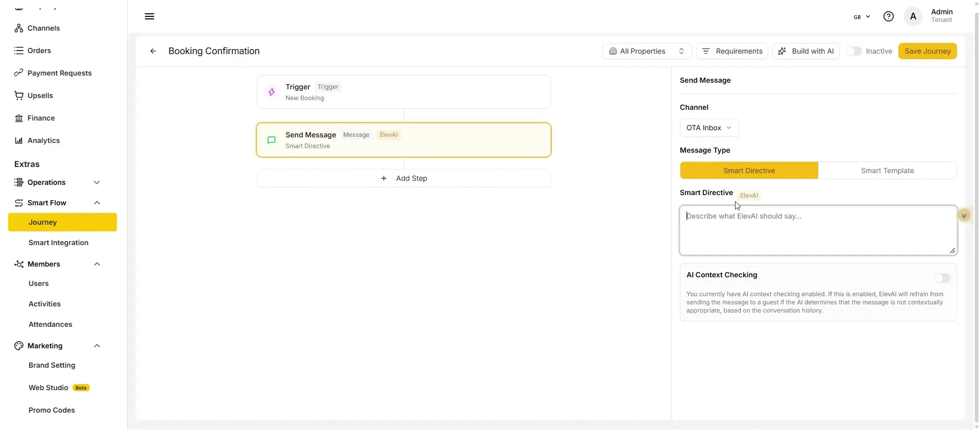Select the Smart Directive message type
The height and width of the screenshot is (430, 980).
click(x=749, y=171)
